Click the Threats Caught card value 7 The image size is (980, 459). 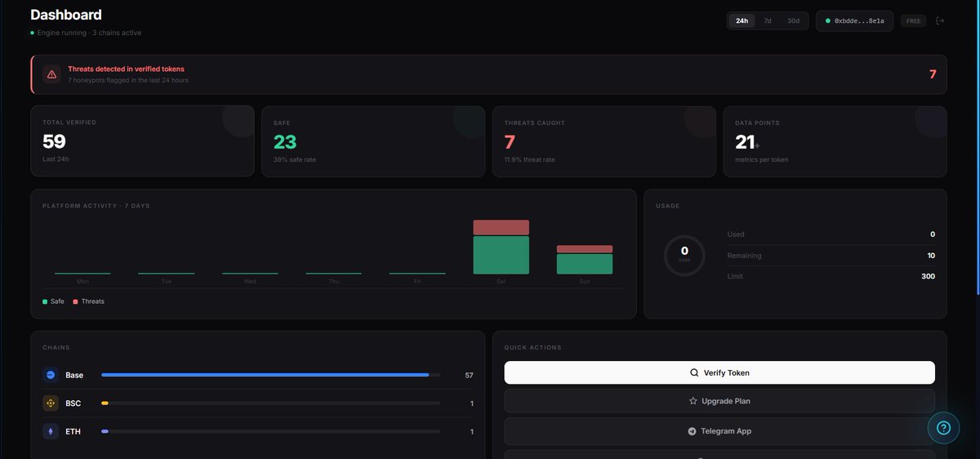click(x=510, y=141)
